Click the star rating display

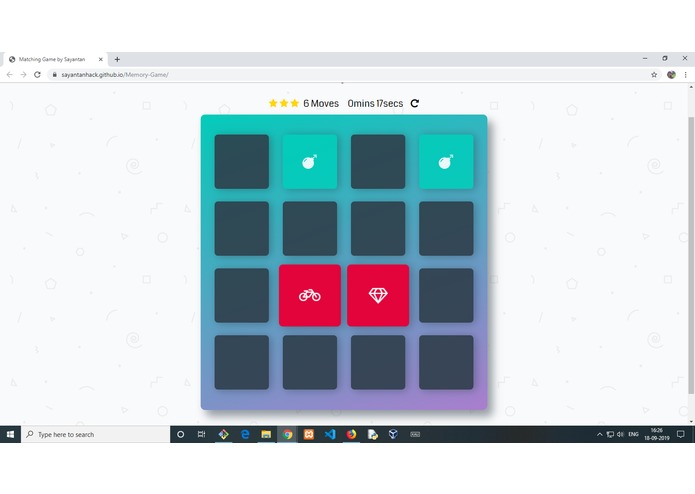284,103
